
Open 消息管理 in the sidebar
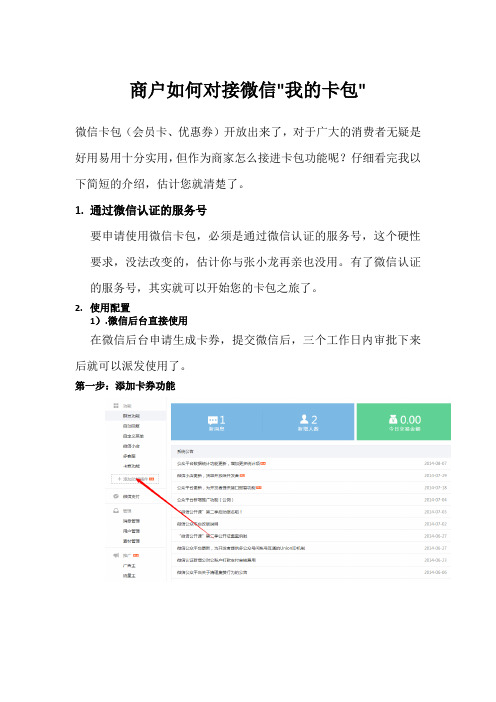pos(131,521)
